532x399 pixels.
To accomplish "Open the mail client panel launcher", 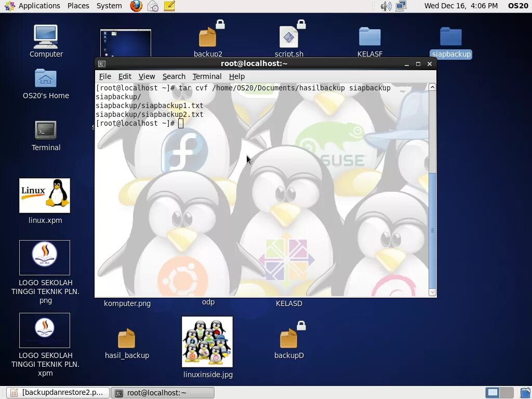I will (x=153, y=6).
